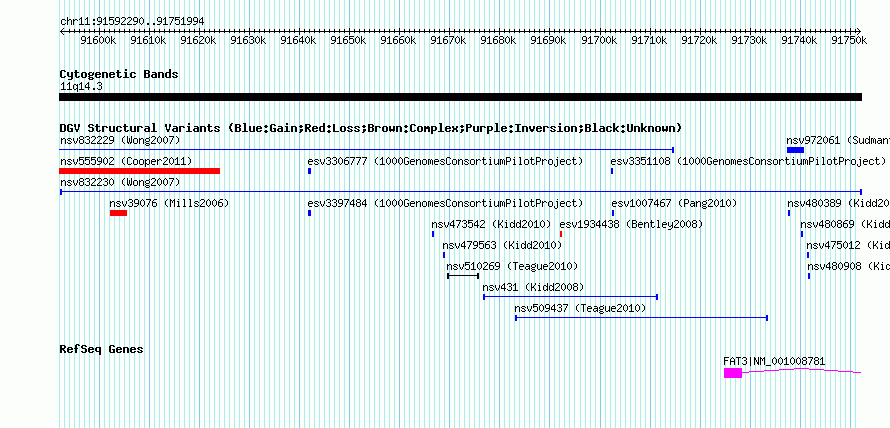The width and height of the screenshot is (890, 428).
Task: Click blue marker under nsv475012
Action: pyautogui.click(x=808, y=255)
